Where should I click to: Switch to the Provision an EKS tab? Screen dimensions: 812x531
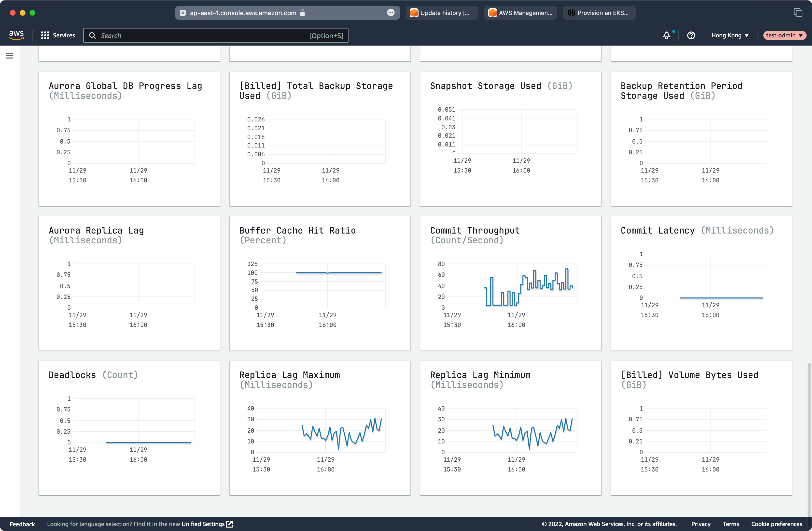tap(599, 13)
